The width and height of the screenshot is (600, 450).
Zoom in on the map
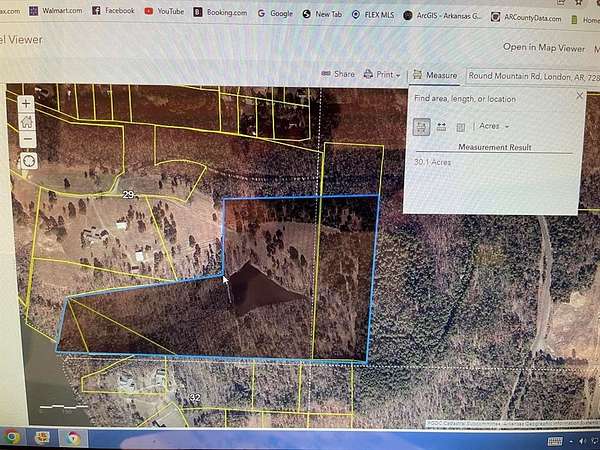coord(26,103)
